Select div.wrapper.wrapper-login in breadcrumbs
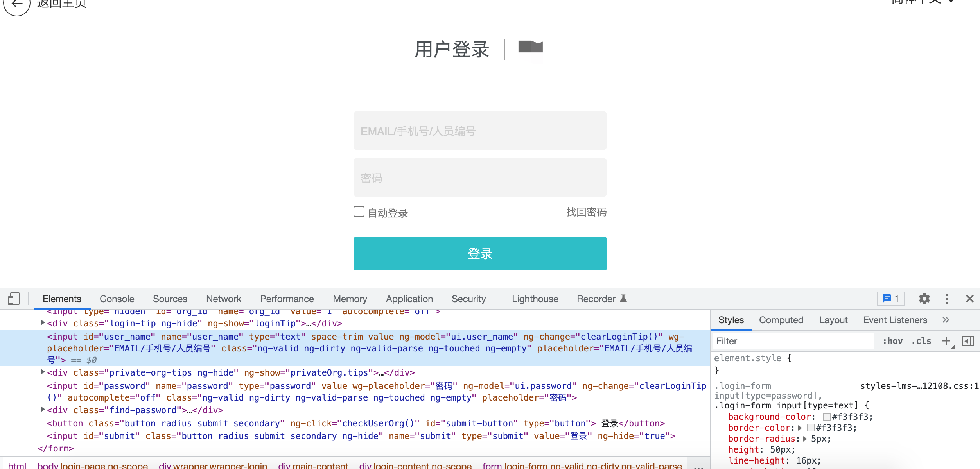This screenshot has width=980, height=469. 213,465
